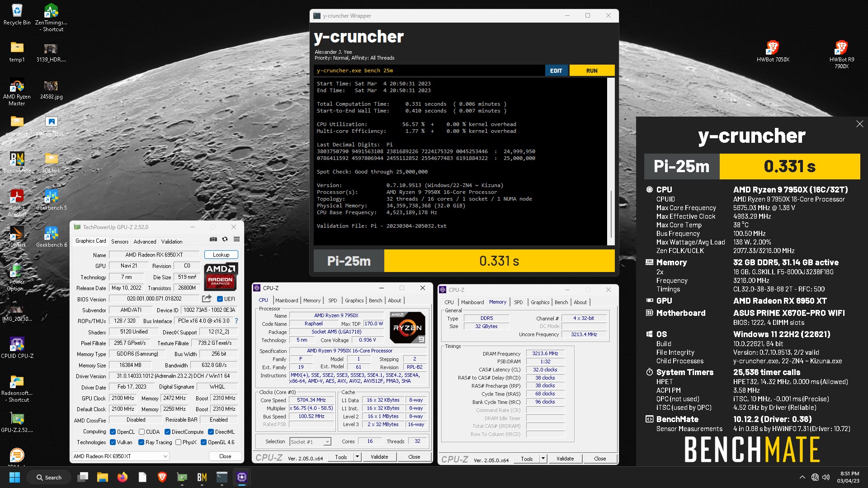Toggle the OpenGL 4.6 checkbox

(203, 442)
